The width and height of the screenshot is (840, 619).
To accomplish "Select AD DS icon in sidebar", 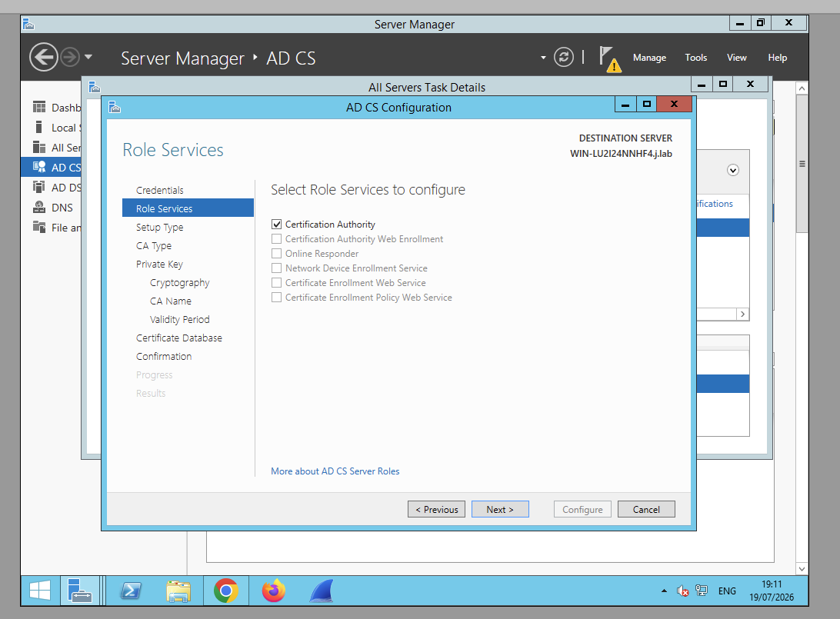I will pos(39,187).
